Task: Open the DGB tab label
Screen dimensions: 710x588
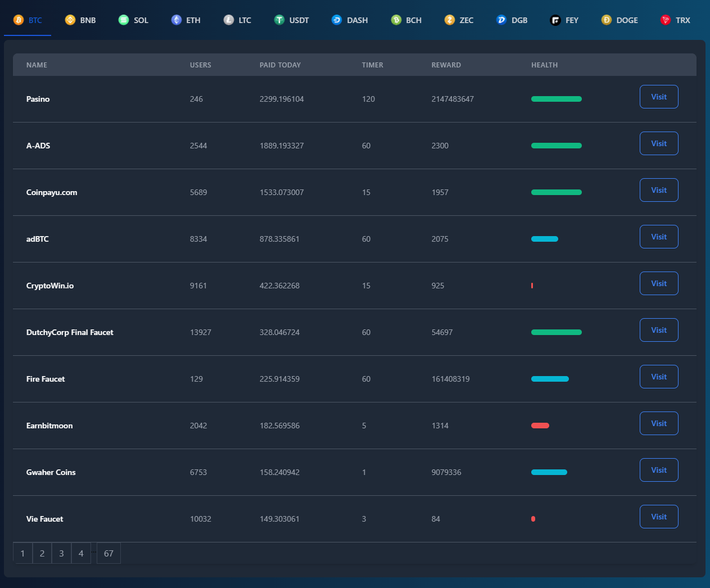Action: coord(519,20)
